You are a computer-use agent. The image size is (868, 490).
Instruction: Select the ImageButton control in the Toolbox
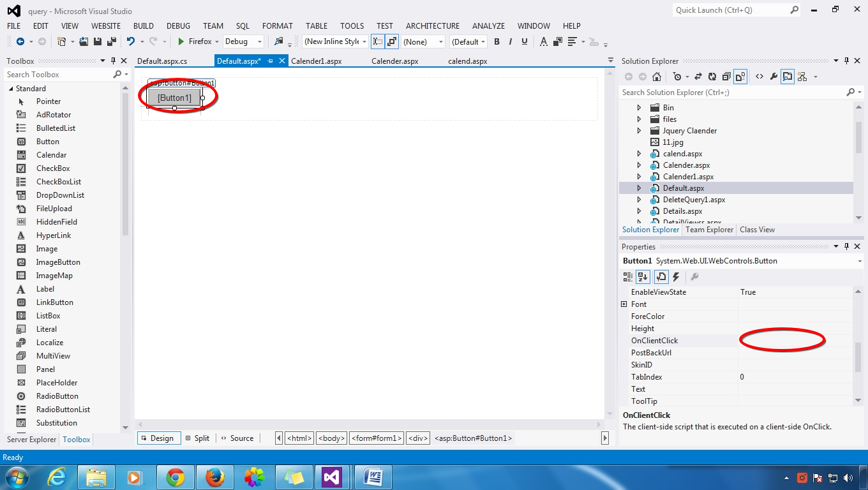(x=58, y=262)
